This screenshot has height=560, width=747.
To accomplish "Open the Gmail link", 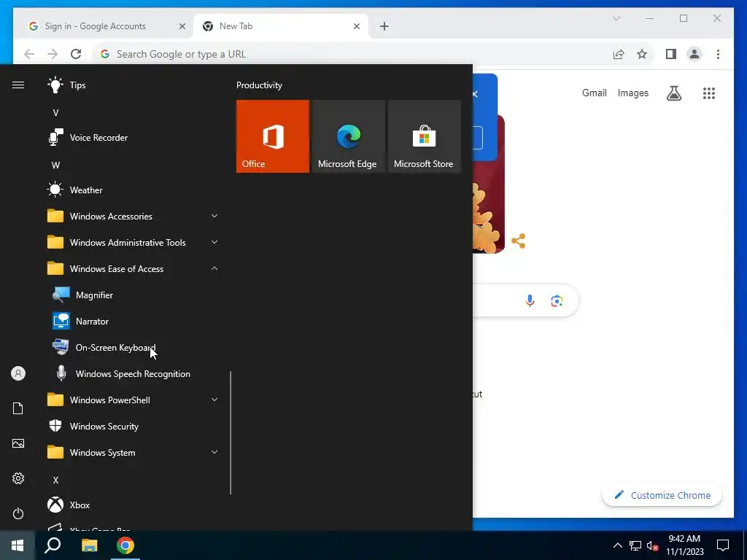I will click(x=594, y=93).
